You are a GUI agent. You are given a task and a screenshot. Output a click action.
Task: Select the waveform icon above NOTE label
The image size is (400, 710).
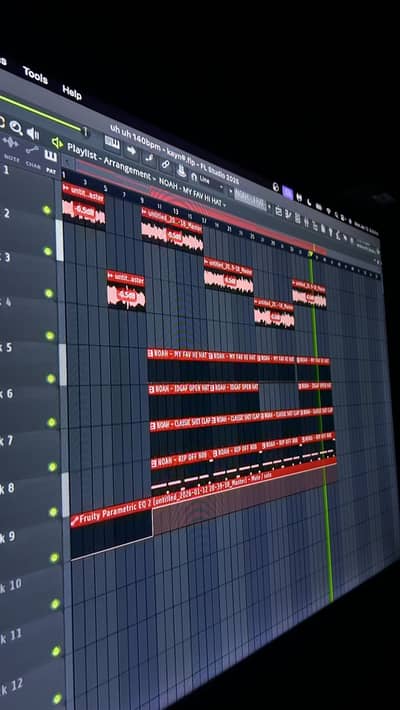click(x=10, y=142)
